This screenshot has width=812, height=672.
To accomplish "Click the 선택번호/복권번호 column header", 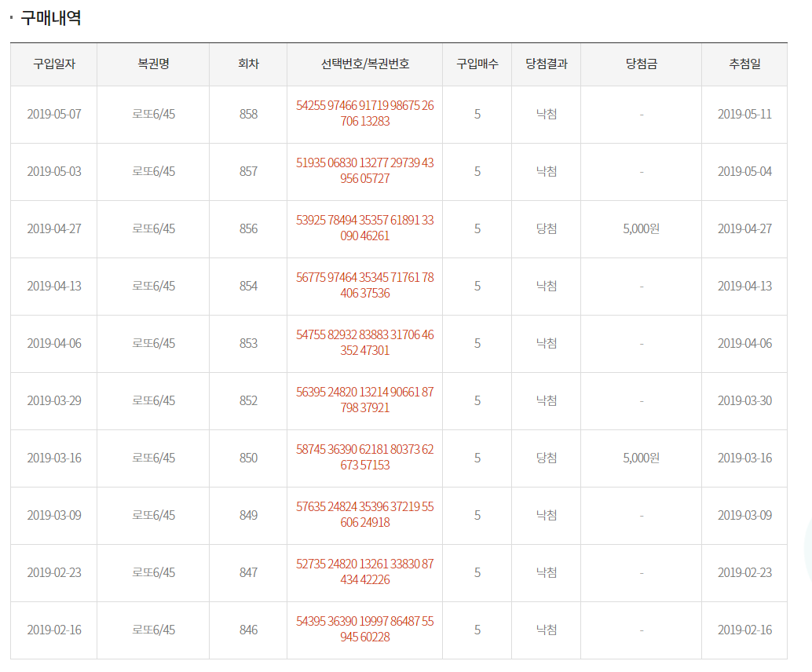I will 364,64.
